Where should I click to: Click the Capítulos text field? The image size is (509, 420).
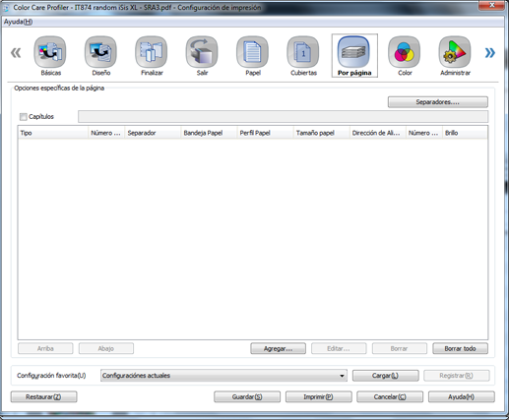[283, 116]
